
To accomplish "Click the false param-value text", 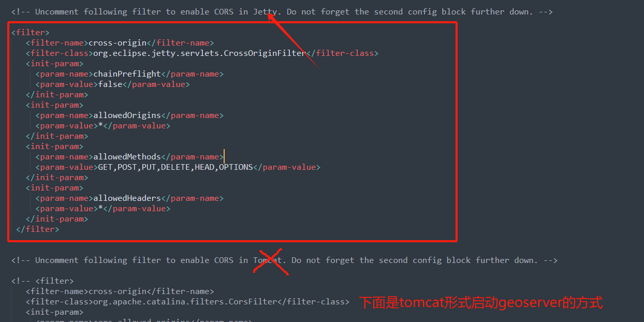I will click(x=110, y=84).
